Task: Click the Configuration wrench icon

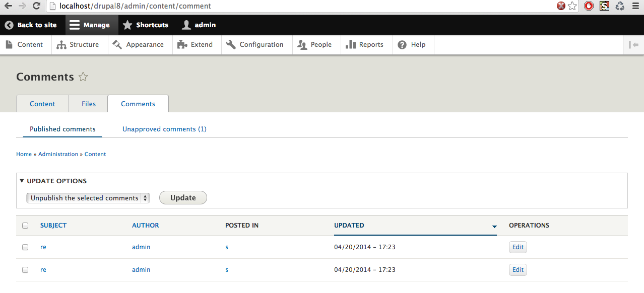Action: (231, 44)
